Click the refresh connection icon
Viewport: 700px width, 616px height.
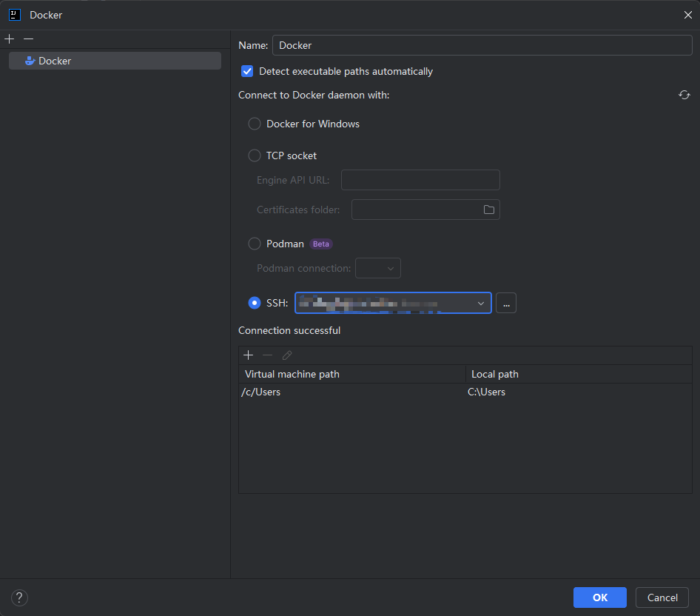click(684, 95)
